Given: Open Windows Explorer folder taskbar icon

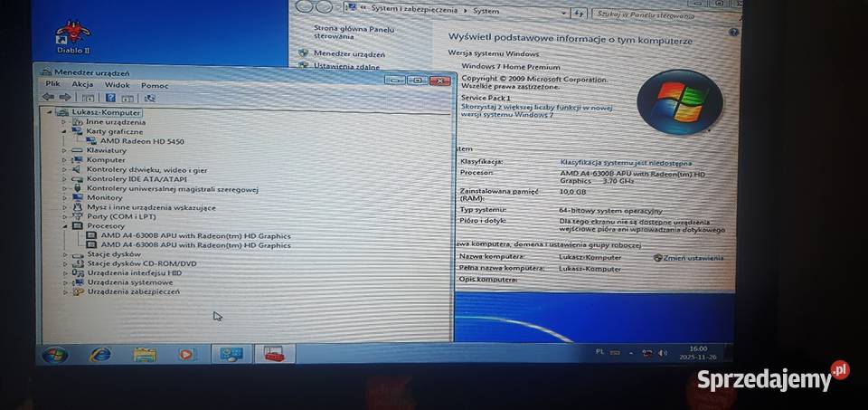Looking at the screenshot, I should tap(145, 355).
